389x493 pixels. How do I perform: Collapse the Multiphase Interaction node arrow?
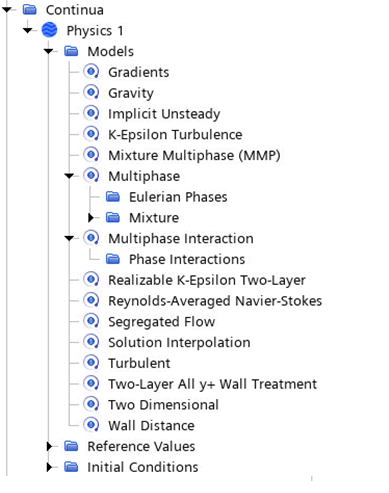(69, 238)
